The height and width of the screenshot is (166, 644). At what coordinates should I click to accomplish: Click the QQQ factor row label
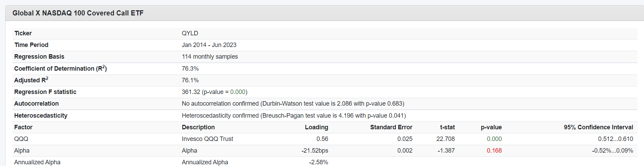(21, 139)
